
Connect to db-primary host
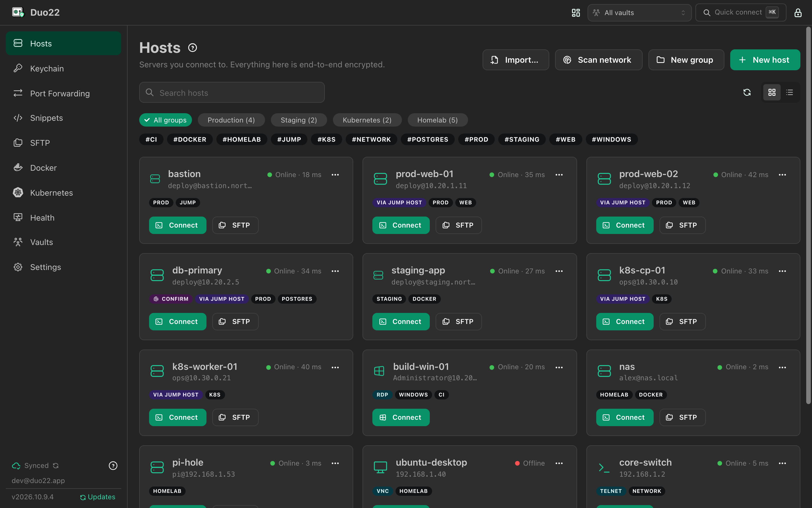pos(177,322)
